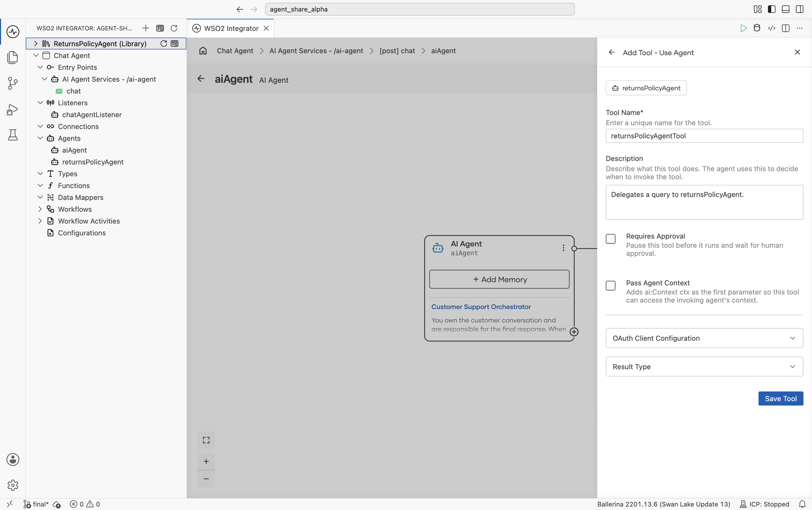Click the refresh icon in sidebar header
The image size is (812, 510).
click(x=174, y=28)
